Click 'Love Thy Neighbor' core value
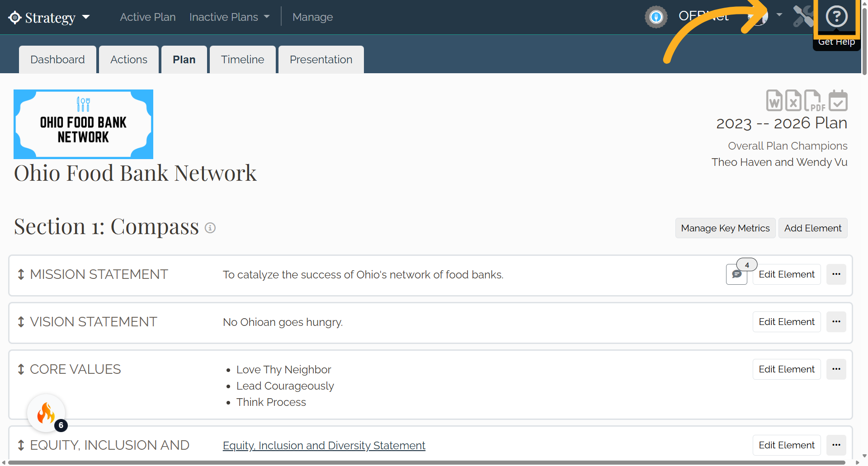The image size is (868, 466). pos(284,370)
